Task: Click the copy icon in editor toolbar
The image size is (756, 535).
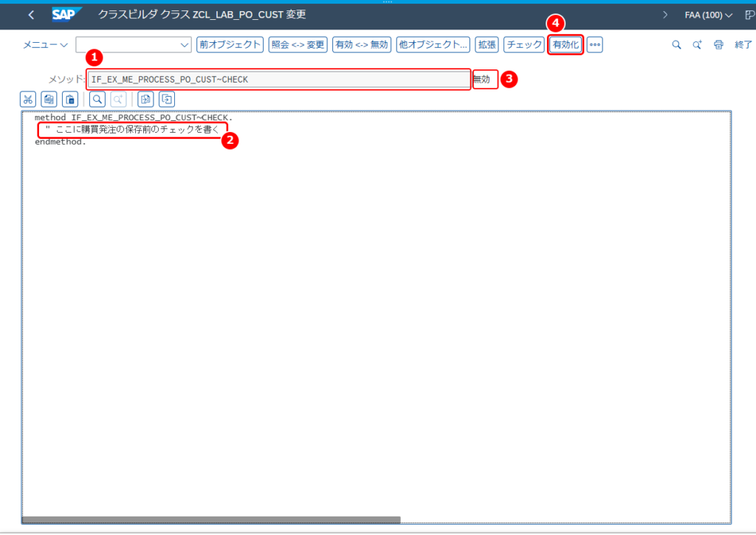Action: pyautogui.click(x=49, y=100)
